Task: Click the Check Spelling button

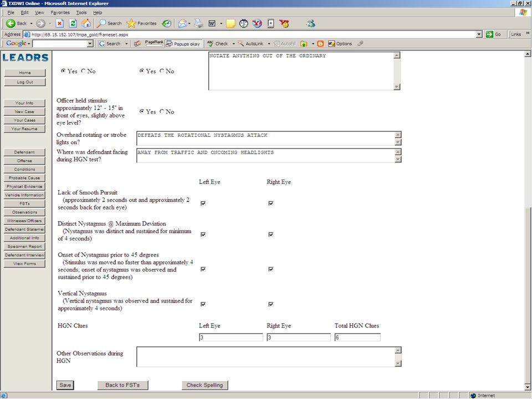Action: (204, 385)
